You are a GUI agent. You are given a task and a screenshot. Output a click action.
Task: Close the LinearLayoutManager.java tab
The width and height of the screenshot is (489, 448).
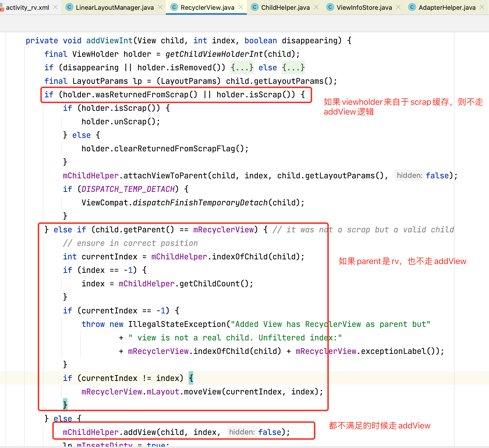tap(160, 7)
